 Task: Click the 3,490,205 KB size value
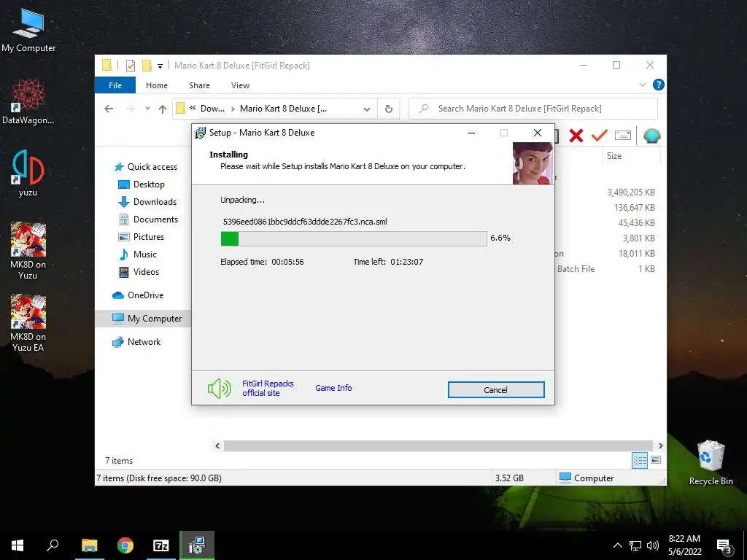[x=631, y=192]
